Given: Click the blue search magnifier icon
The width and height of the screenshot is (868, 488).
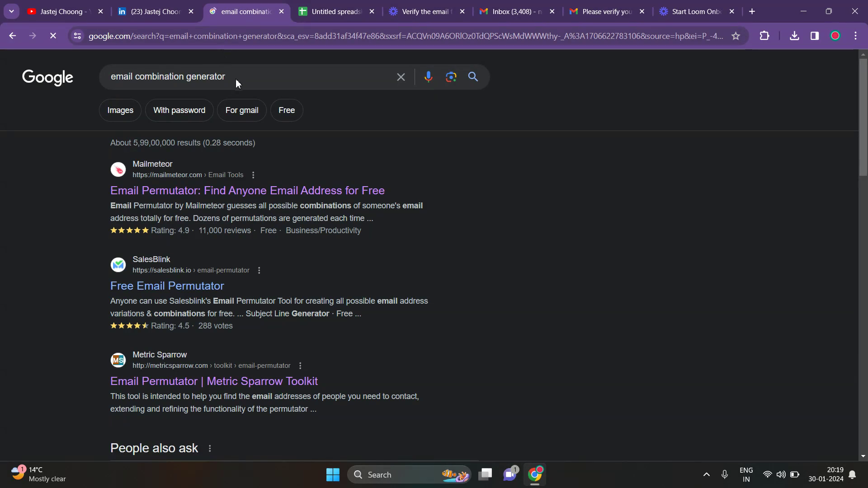Looking at the screenshot, I should tap(473, 77).
